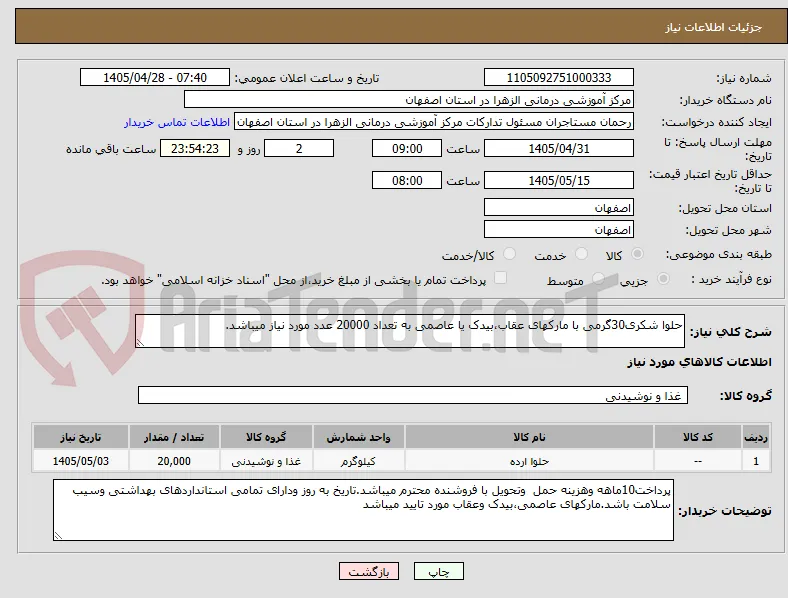This screenshot has height=598, width=788.
Task: Click the گروه کالا column header
Action: (x=266, y=437)
